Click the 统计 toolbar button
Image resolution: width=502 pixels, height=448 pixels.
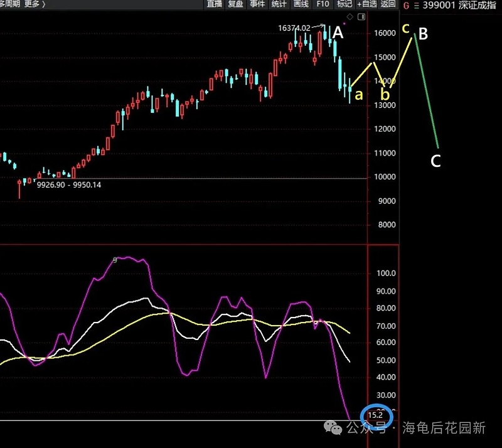279,4
